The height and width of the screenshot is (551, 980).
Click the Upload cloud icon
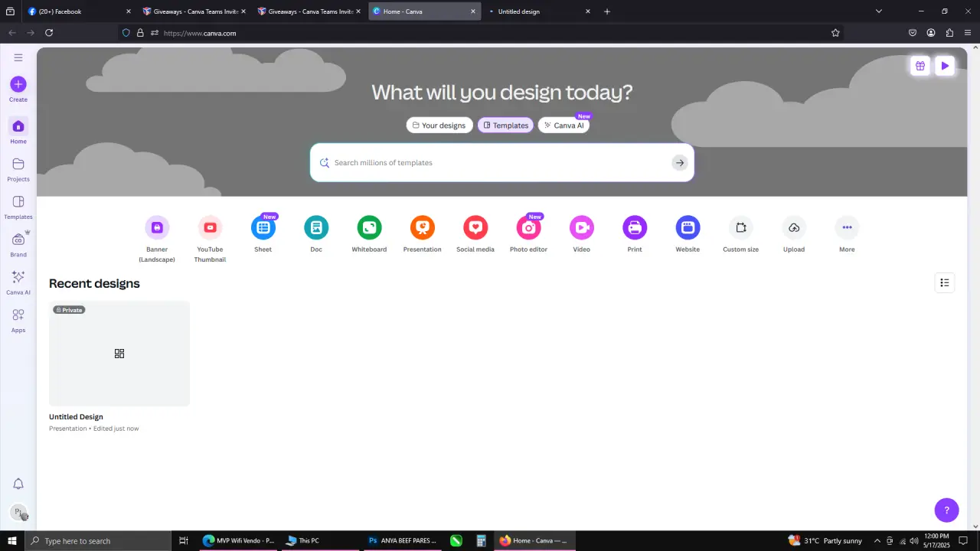(x=794, y=227)
